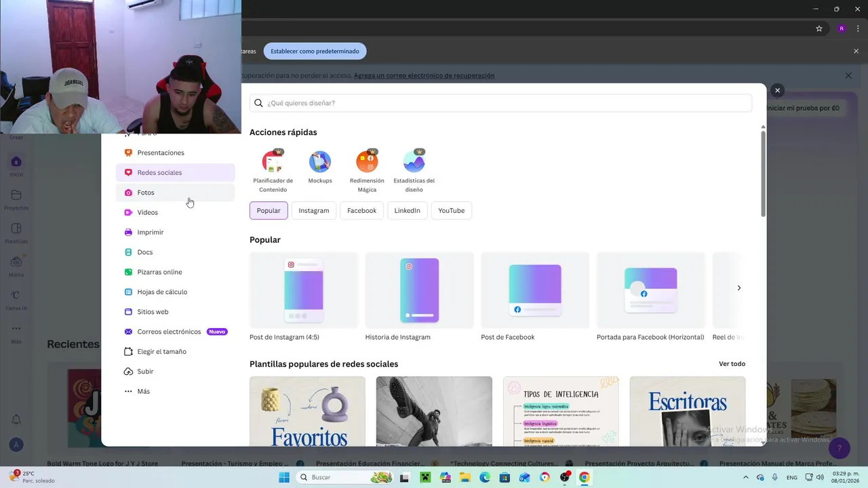Open Microsoft Store from taskbar

point(505,477)
